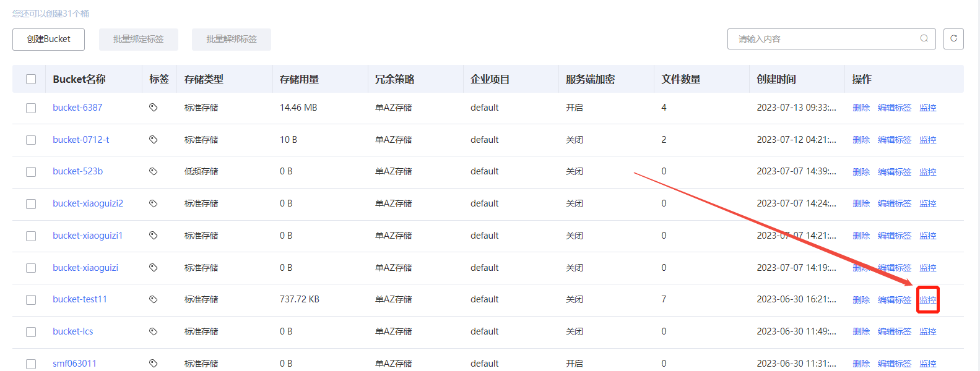Click the refresh icon button
Image resolution: width=980 pixels, height=371 pixels.
[953, 39]
